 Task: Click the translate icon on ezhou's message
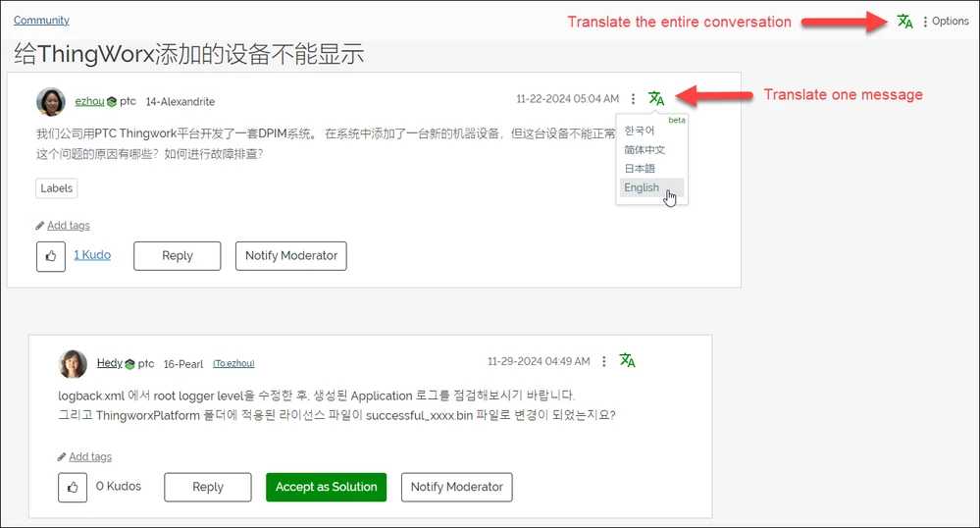click(656, 98)
